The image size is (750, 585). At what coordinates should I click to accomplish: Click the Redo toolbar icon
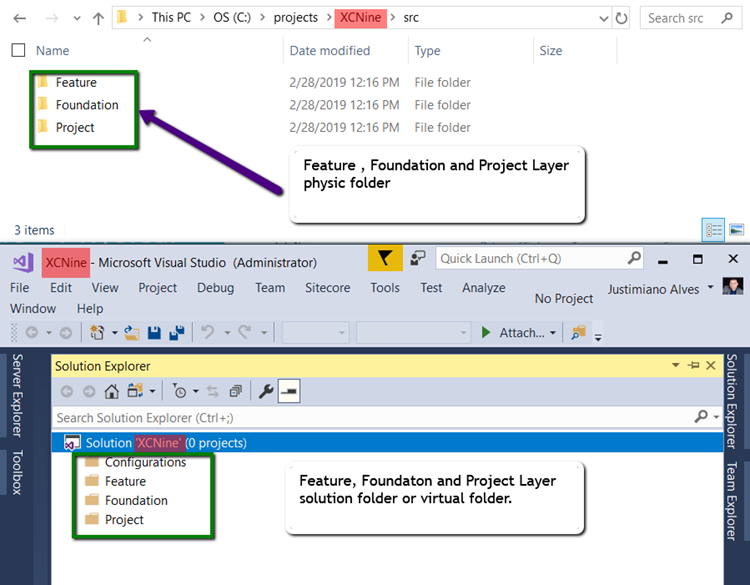(245, 332)
